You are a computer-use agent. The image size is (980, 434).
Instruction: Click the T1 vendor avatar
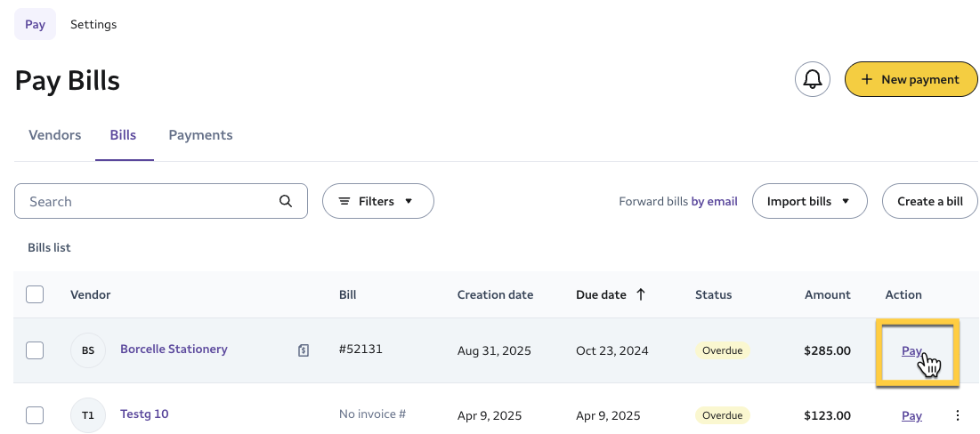(x=88, y=414)
